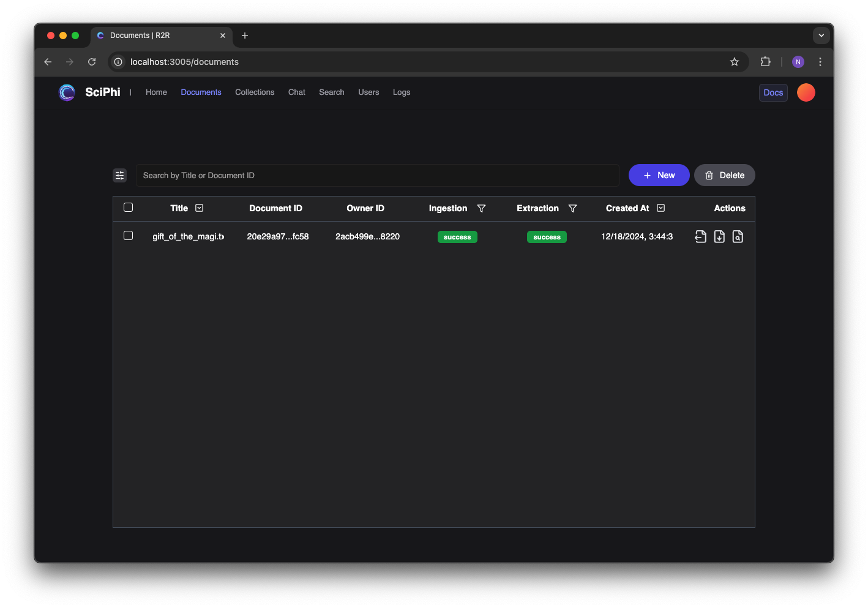View document details for gift_of_the_magi

coord(738,236)
